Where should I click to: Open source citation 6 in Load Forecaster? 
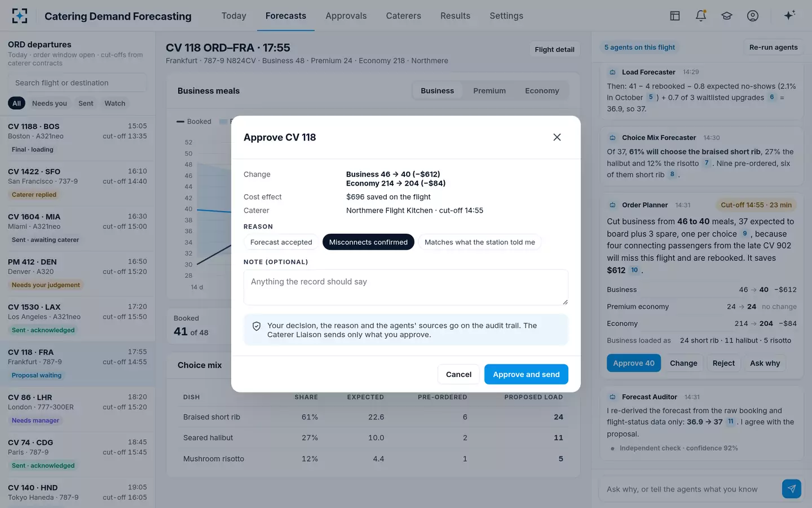[x=772, y=97]
